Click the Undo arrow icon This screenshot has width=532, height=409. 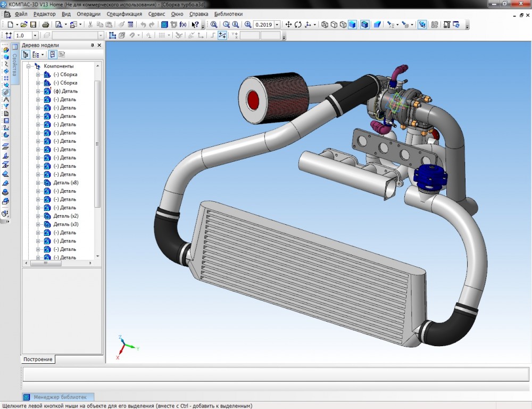(143, 24)
